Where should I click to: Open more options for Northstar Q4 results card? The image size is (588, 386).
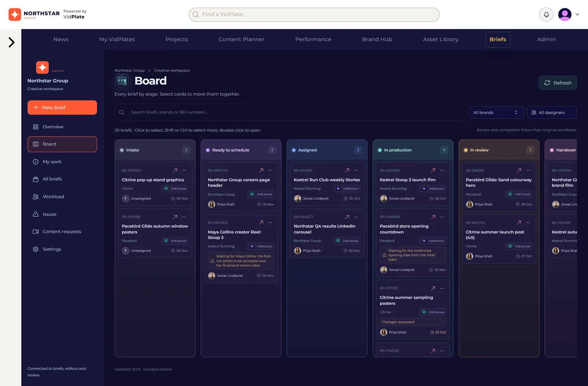pyautogui.click(x=356, y=217)
